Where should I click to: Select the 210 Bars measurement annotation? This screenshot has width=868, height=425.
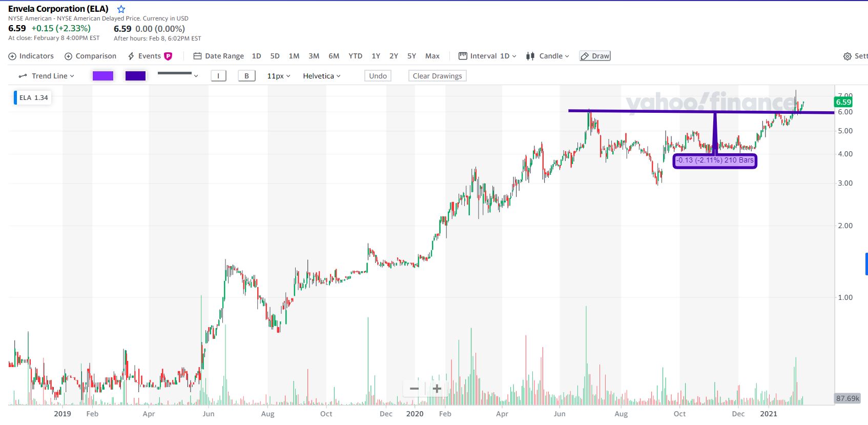point(715,160)
